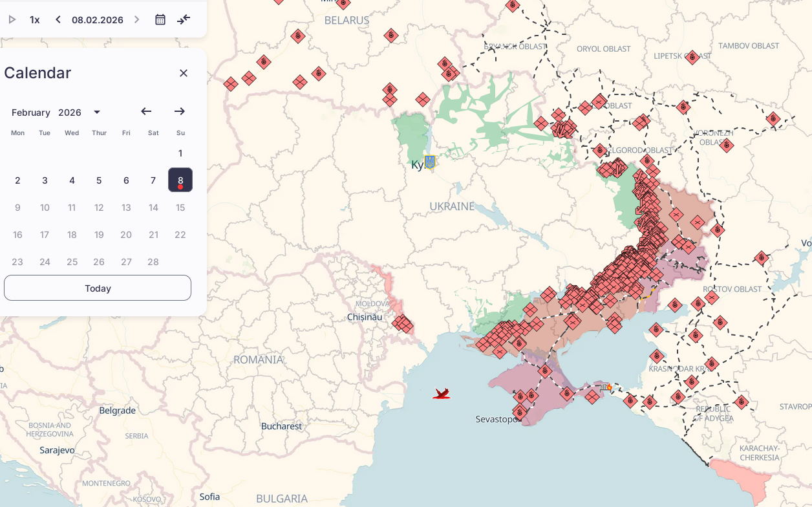Choose February 7 in calendar

pos(153,180)
